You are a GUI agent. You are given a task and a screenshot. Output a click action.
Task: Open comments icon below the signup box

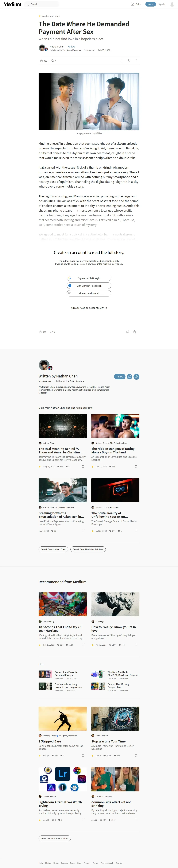51,332
